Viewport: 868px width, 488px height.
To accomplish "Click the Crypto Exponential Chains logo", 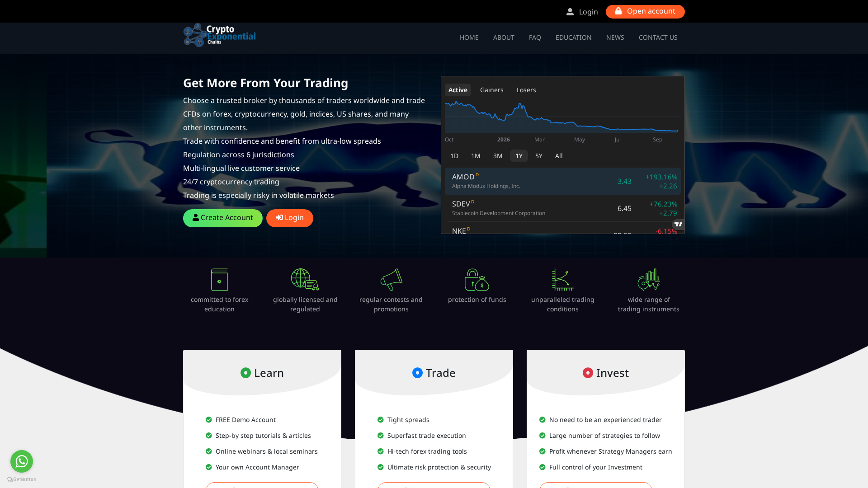I will pos(219,35).
